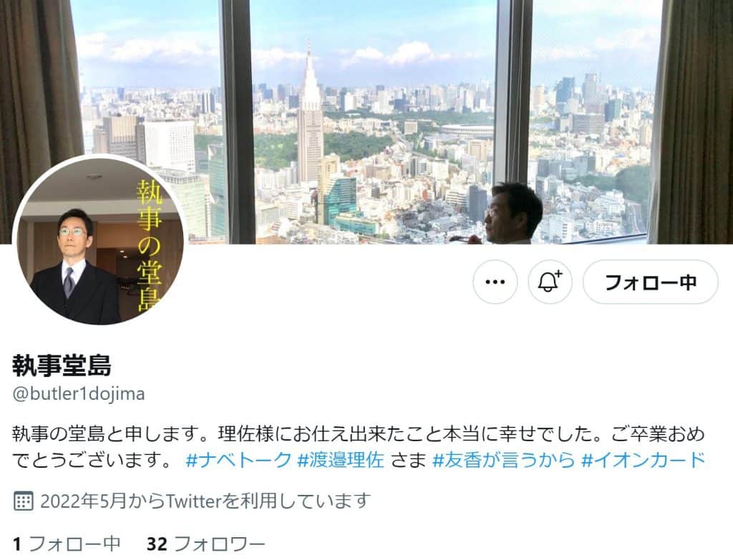The width and height of the screenshot is (733, 560).
Task: Click the 2022年5月 join date text
Action: (x=84, y=501)
